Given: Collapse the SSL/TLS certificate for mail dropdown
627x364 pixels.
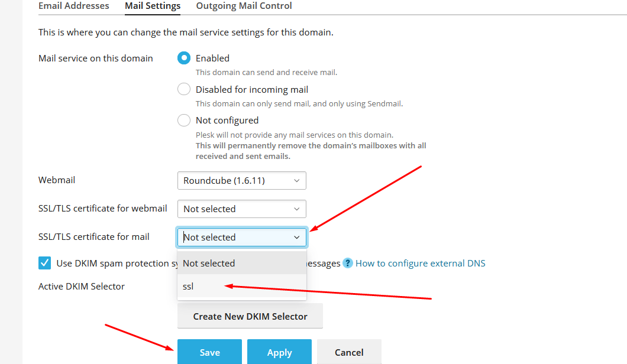Looking at the screenshot, I should 241,238.
